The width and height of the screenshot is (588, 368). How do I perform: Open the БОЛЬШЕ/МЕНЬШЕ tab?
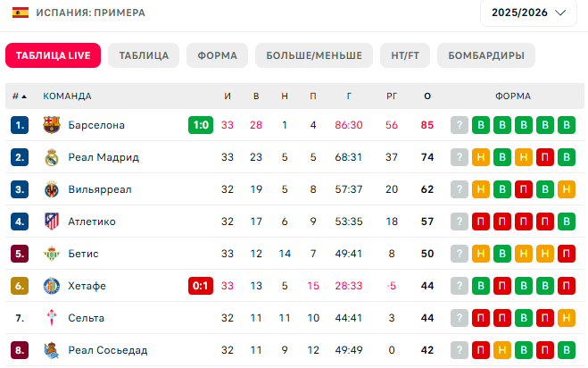coord(314,55)
